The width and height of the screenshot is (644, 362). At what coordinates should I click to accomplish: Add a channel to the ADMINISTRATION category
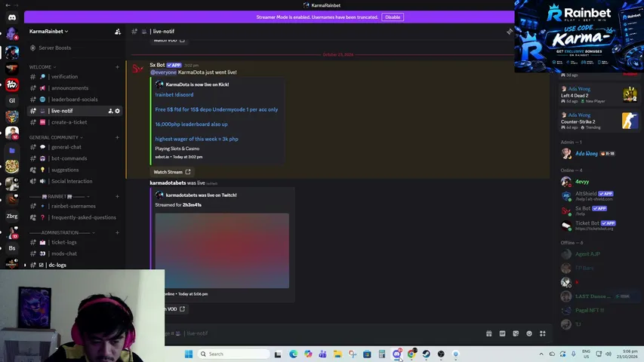coord(117,233)
